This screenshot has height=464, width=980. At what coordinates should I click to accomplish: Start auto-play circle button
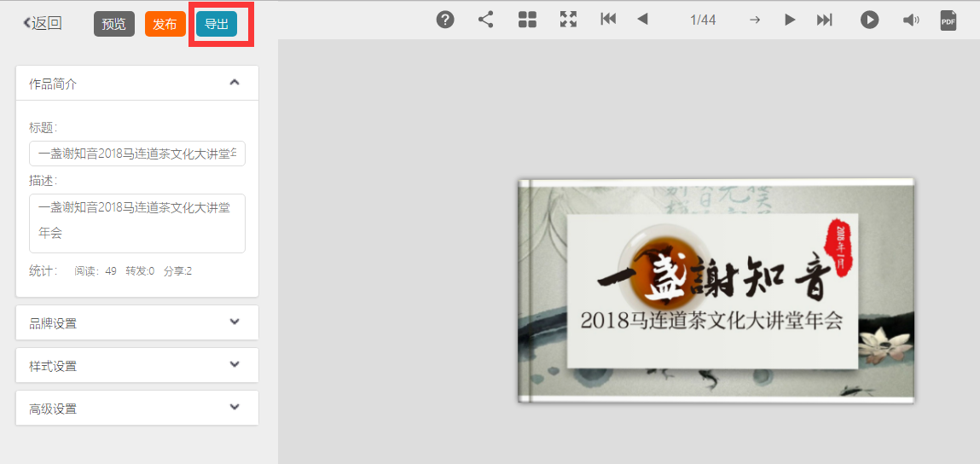[x=869, y=20]
